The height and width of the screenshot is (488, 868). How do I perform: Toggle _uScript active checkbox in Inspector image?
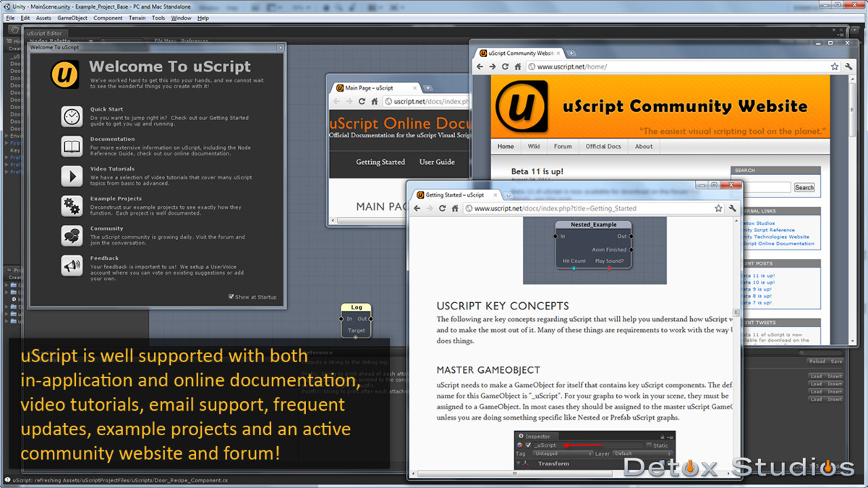click(x=528, y=445)
